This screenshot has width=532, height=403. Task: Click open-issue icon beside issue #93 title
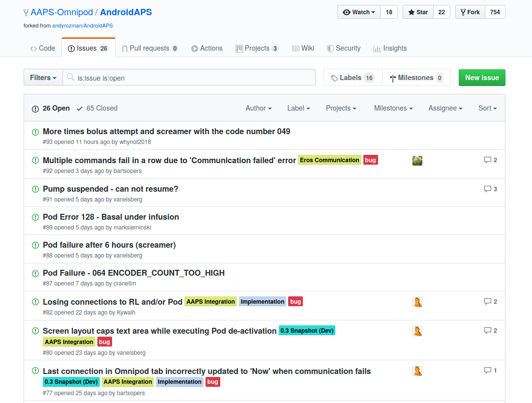pyautogui.click(x=35, y=132)
